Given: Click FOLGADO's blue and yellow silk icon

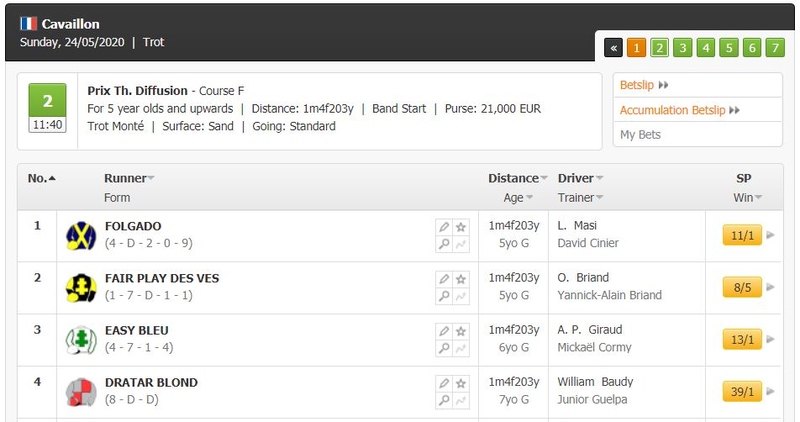Looking at the screenshot, I should (x=81, y=236).
